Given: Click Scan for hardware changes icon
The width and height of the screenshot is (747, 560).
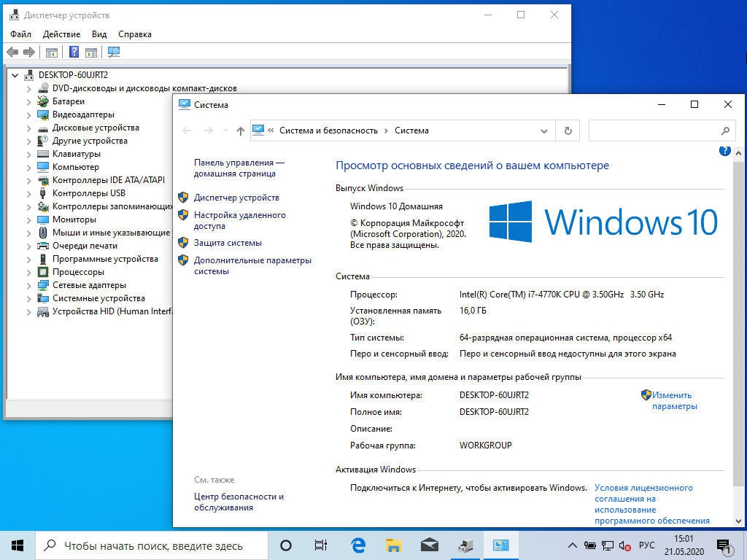Looking at the screenshot, I should [x=113, y=52].
